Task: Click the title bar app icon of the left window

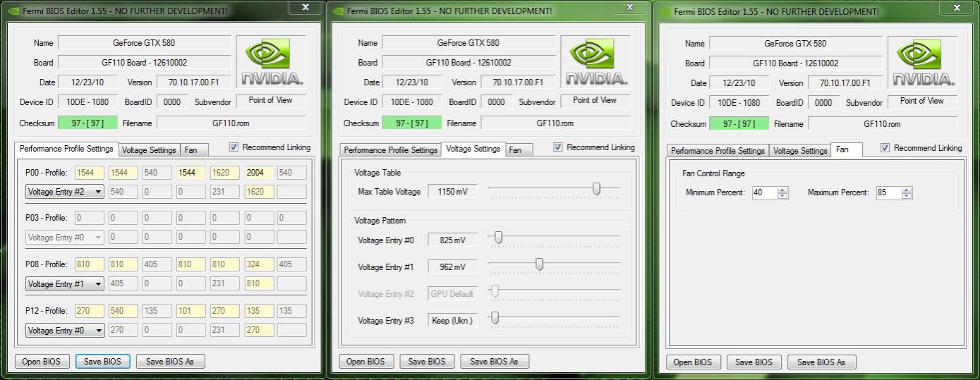Action: tap(13, 11)
